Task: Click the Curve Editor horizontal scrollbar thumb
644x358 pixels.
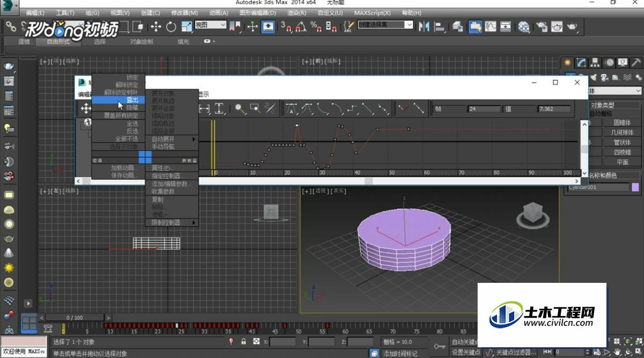Action: (x=368, y=181)
